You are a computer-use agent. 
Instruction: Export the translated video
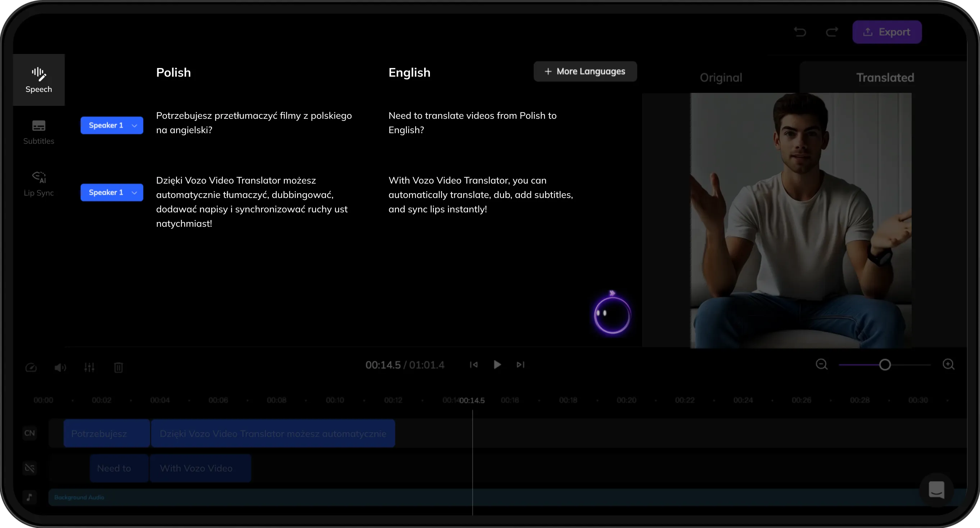(x=887, y=32)
